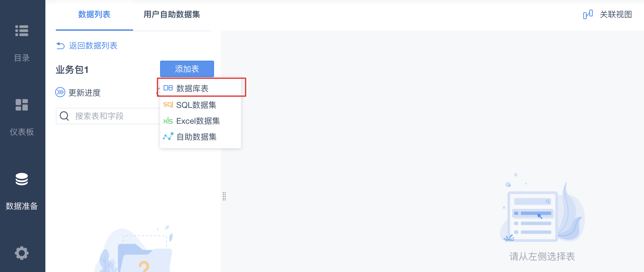Screen dimensions: 644x272
Task: Click the 关联视图 relation view icon
Action: click(588, 14)
